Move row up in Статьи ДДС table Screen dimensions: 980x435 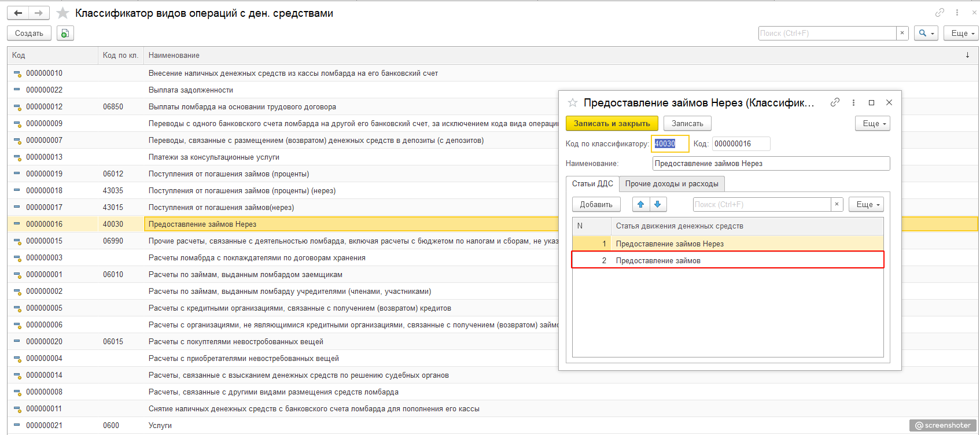coord(641,204)
